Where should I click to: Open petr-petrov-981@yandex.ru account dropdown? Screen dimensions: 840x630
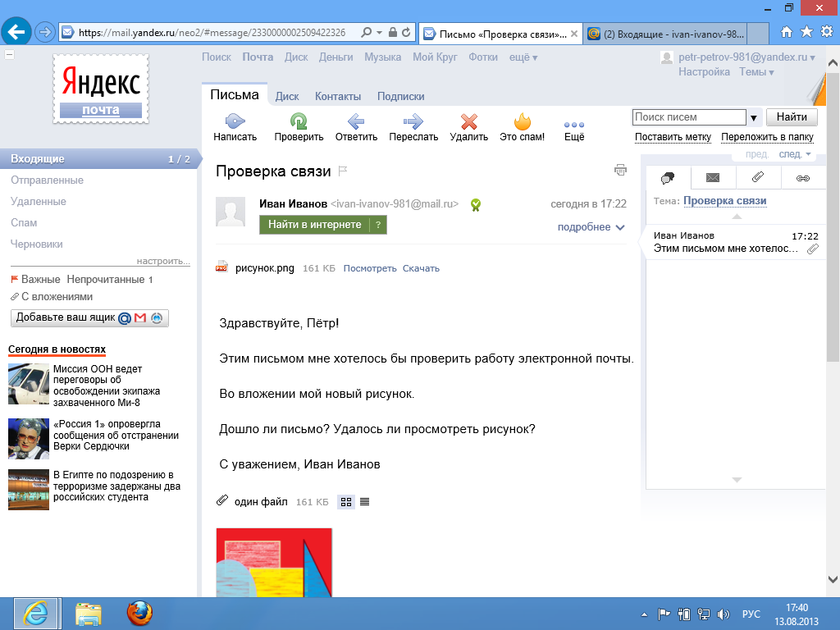(x=746, y=57)
